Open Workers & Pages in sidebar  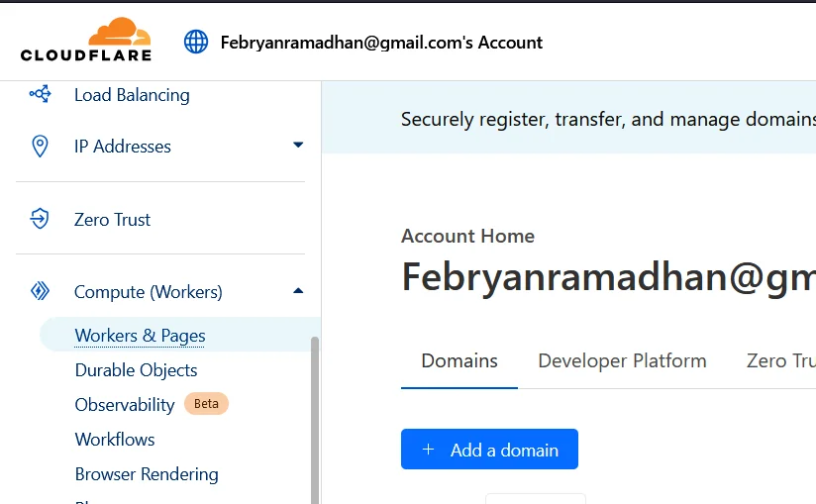(141, 336)
